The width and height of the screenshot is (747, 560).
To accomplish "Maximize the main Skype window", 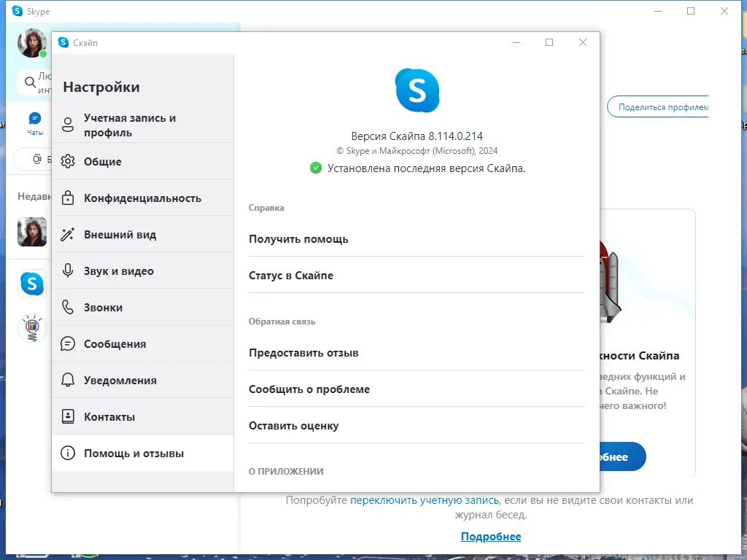I will coord(691,11).
